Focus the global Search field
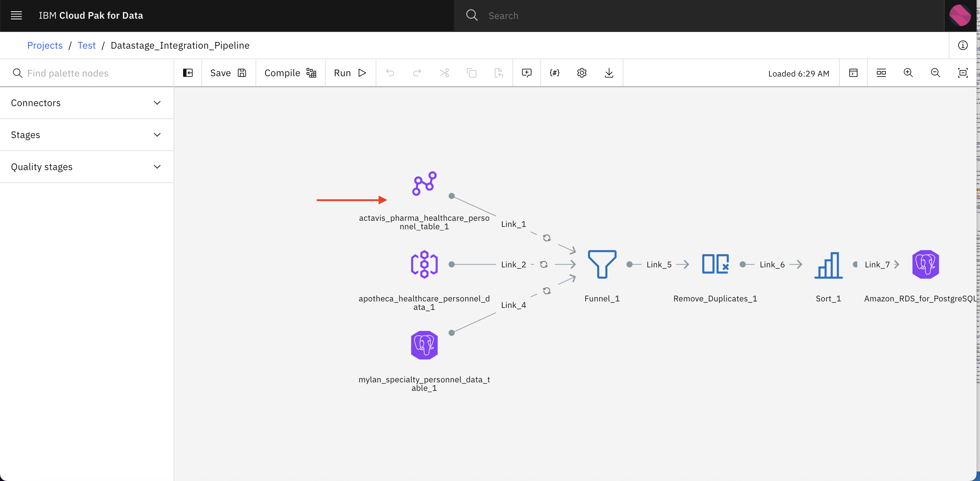 point(699,16)
